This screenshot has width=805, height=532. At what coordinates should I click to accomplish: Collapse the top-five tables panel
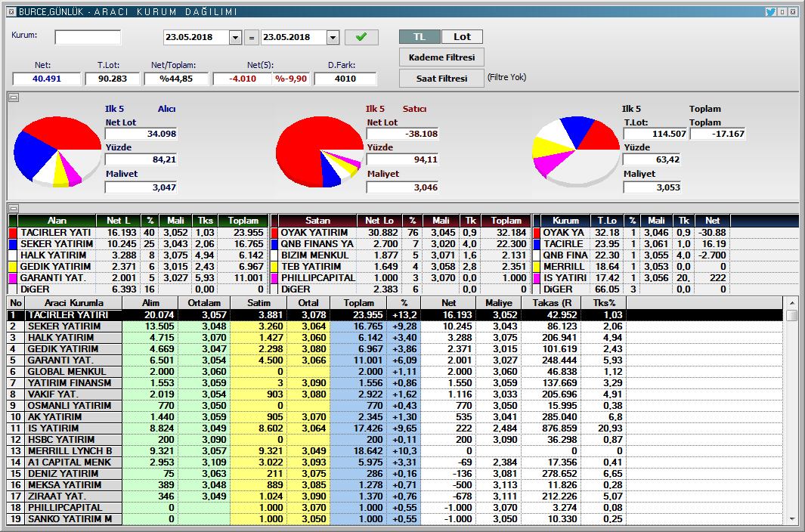coord(14,208)
